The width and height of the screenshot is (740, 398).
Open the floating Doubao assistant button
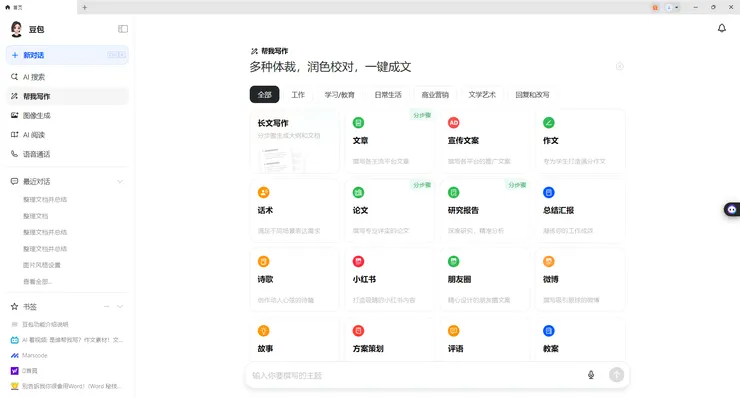click(x=732, y=209)
